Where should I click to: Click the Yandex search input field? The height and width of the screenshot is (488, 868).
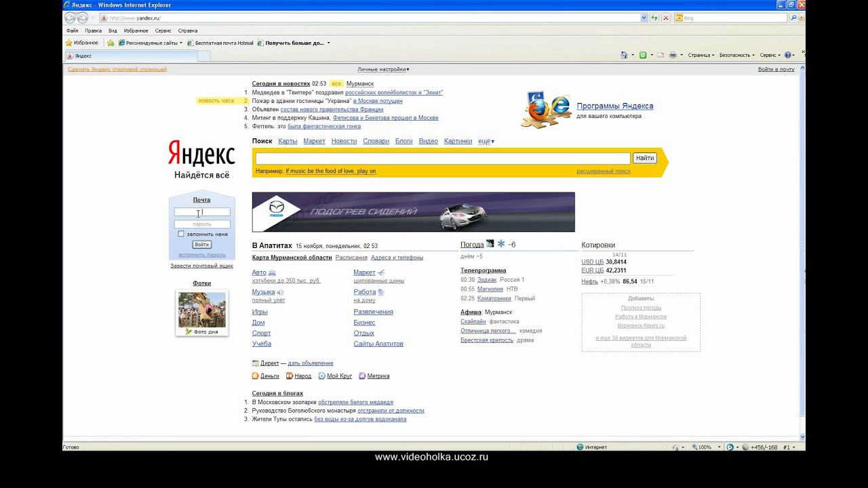click(443, 158)
